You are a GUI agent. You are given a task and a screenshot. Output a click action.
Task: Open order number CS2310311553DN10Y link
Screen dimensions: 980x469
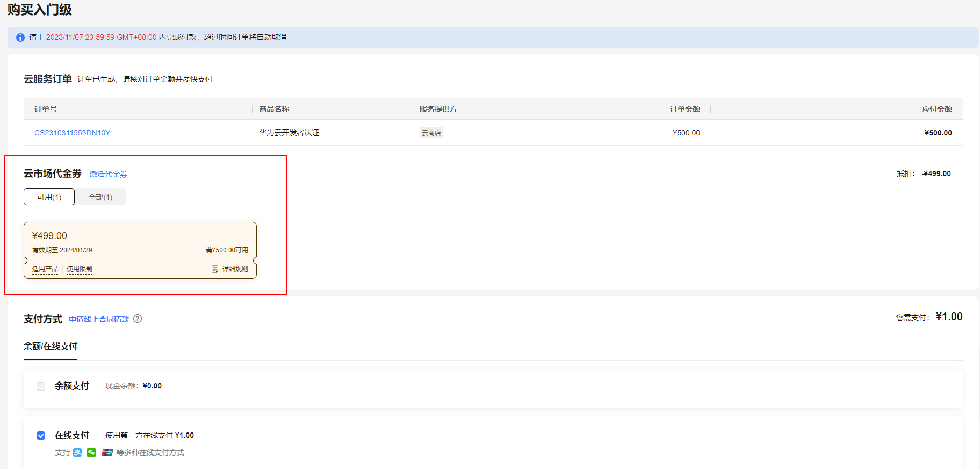(x=73, y=133)
